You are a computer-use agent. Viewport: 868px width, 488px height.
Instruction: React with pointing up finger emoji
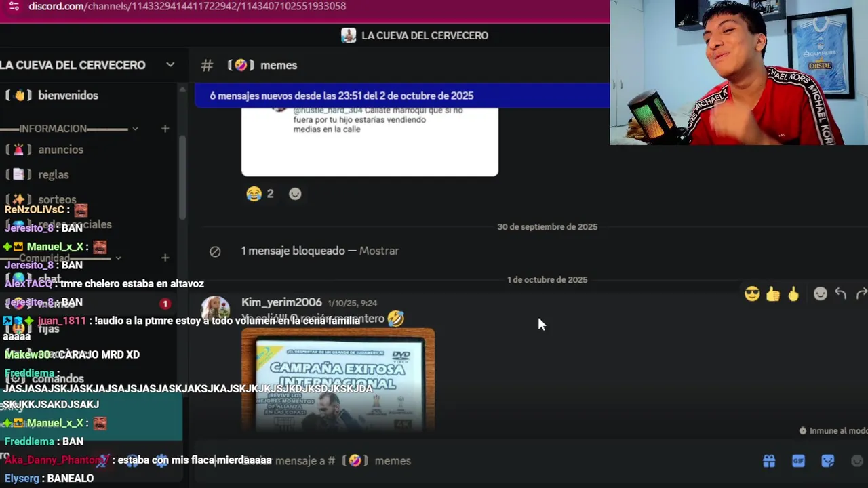793,294
